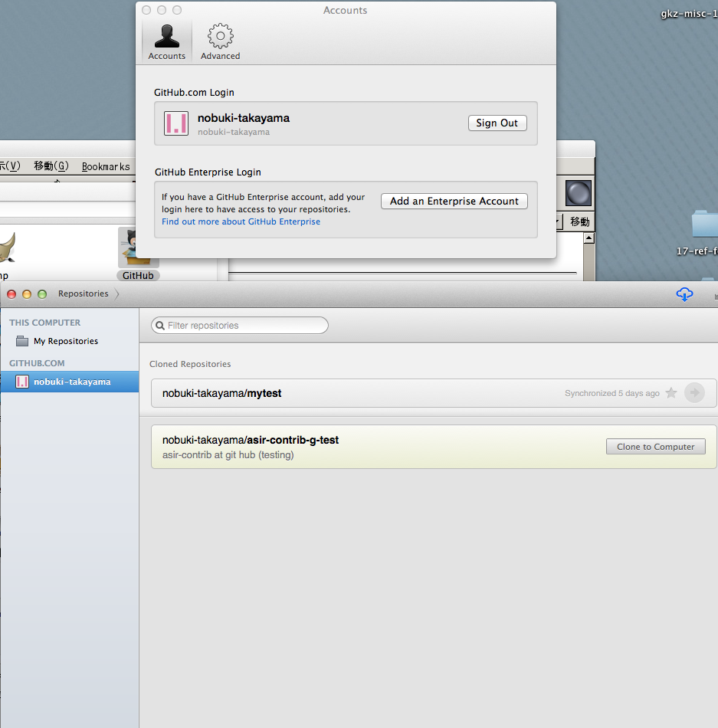This screenshot has width=718, height=728.
Task: Star the mytest repository
Action: (x=671, y=393)
